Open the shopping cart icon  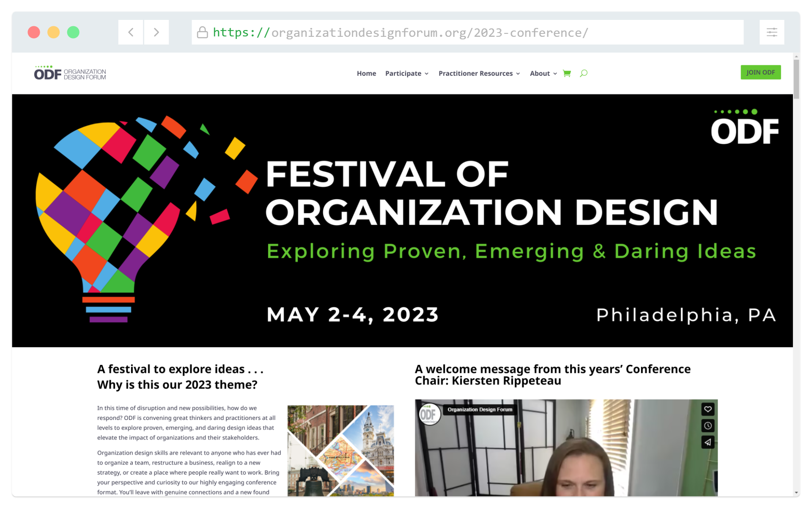click(x=567, y=73)
